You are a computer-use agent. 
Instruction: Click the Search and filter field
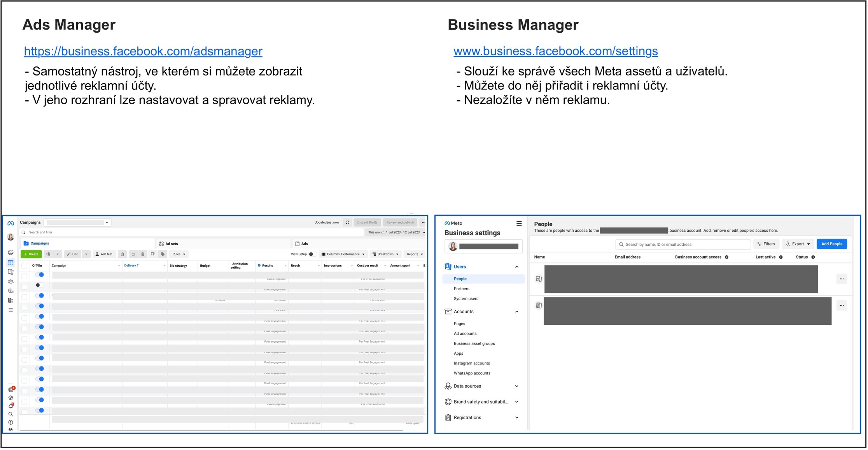pos(191,233)
